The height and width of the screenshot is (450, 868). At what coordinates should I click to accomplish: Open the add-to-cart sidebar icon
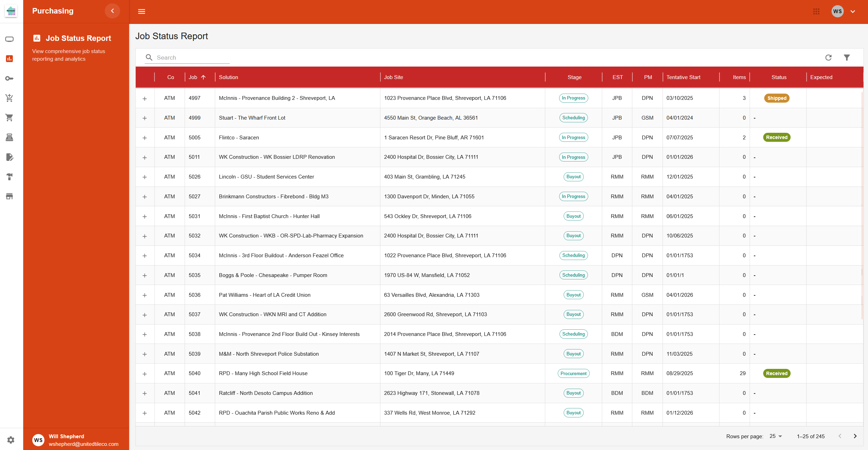[x=9, y=98]
